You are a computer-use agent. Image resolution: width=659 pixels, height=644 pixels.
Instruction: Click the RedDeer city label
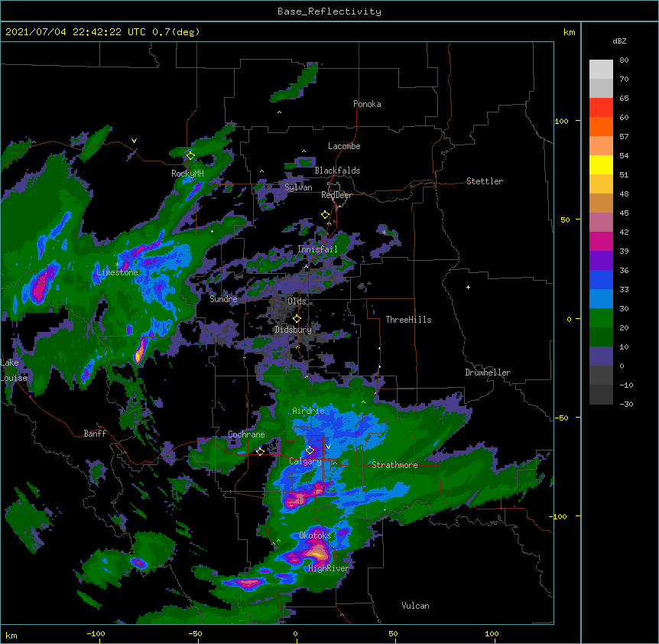tap(336, 195)
